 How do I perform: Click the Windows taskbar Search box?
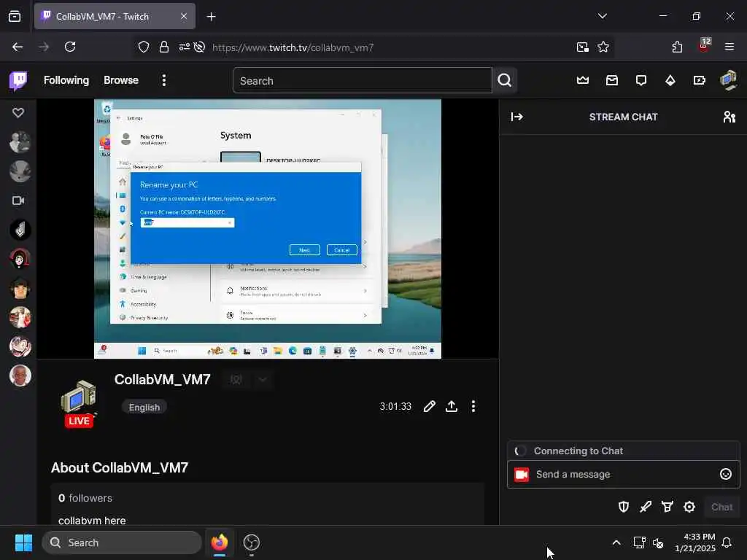coord(122,542)
